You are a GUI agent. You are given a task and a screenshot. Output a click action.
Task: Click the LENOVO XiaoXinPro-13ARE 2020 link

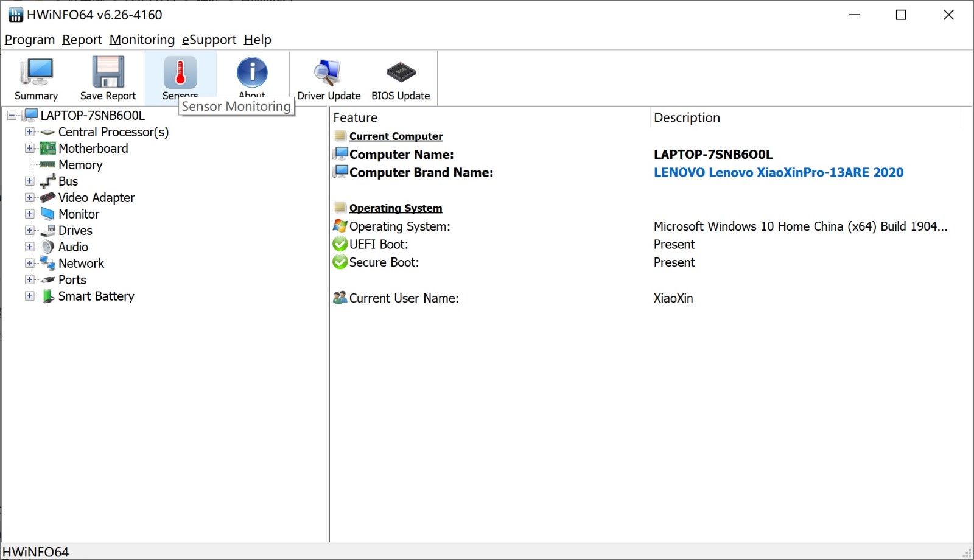(x=779, y=173)
